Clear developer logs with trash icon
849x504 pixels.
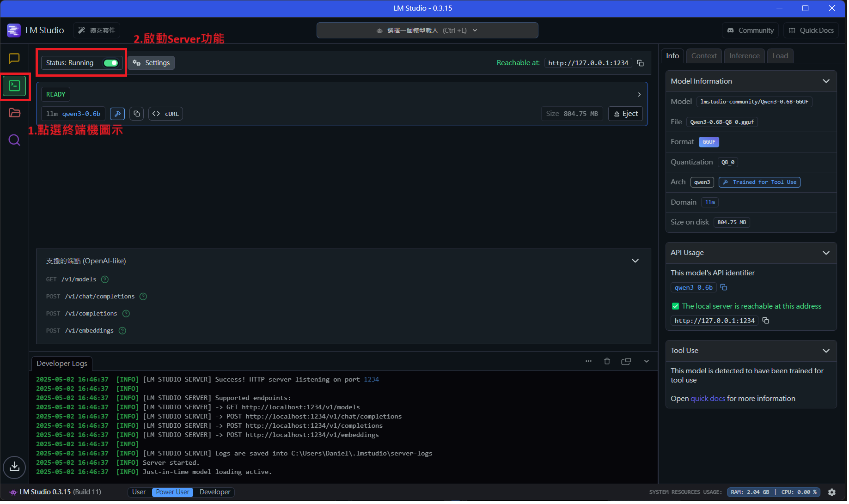(607, 361)
